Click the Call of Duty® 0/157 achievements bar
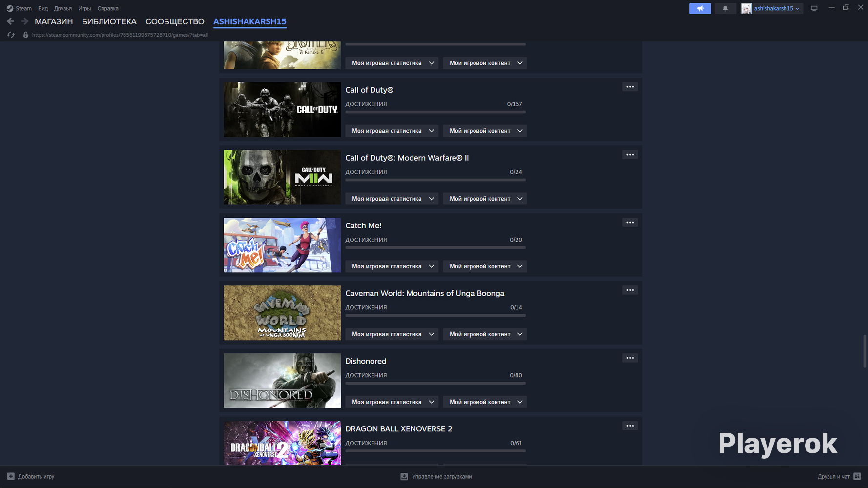 coord(435,112)
